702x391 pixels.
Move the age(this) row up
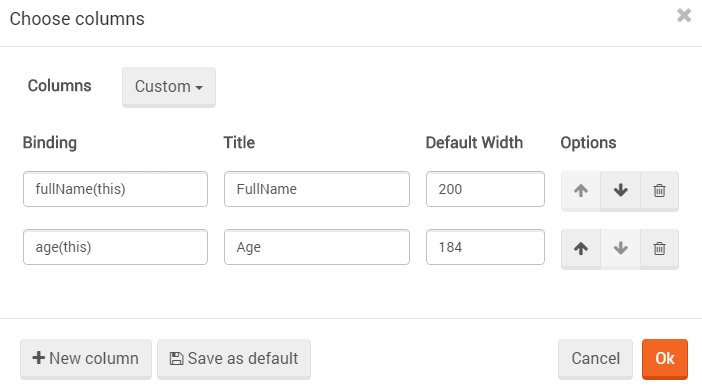click(581, 249)
